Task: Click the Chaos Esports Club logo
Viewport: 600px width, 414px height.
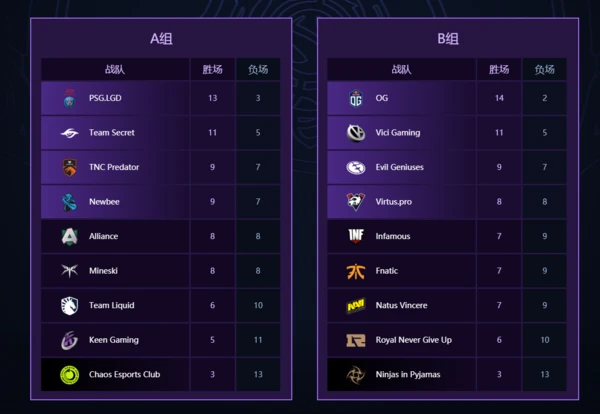Action: [69, 375]
